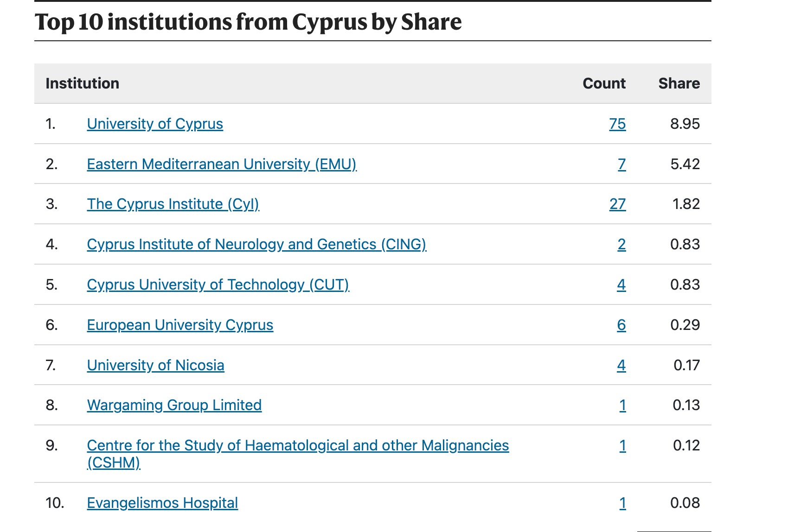The image size is (794, 532).
Task: Open the University of Cyprus link
Action: [x=155, y=124]
